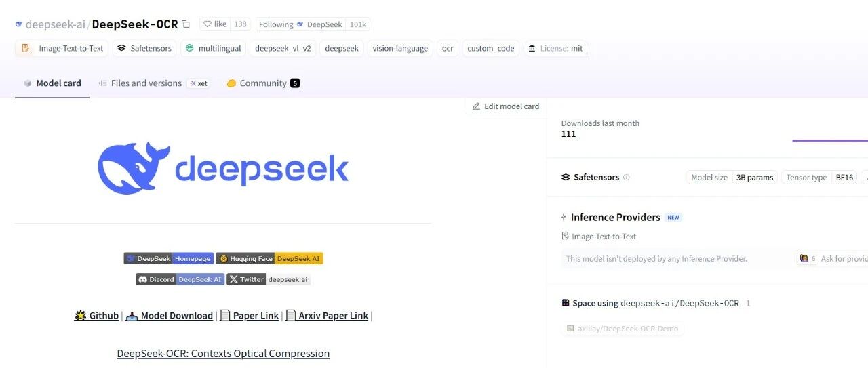The width and height of the screenshot is (868, 368).
Task: Click the copy model name icon
Action: (186, 24)
